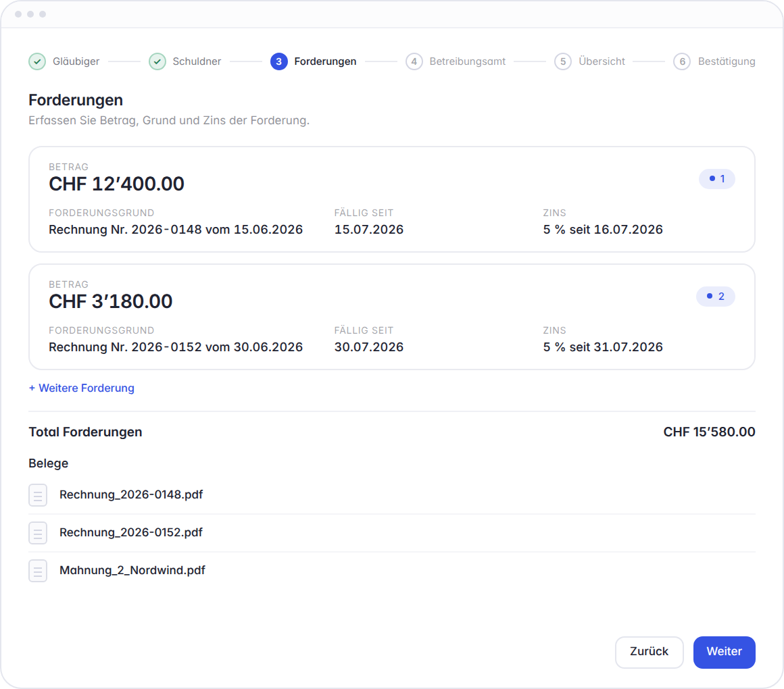
Task: Click the claim number 2 badge
Action: [716, 297]
